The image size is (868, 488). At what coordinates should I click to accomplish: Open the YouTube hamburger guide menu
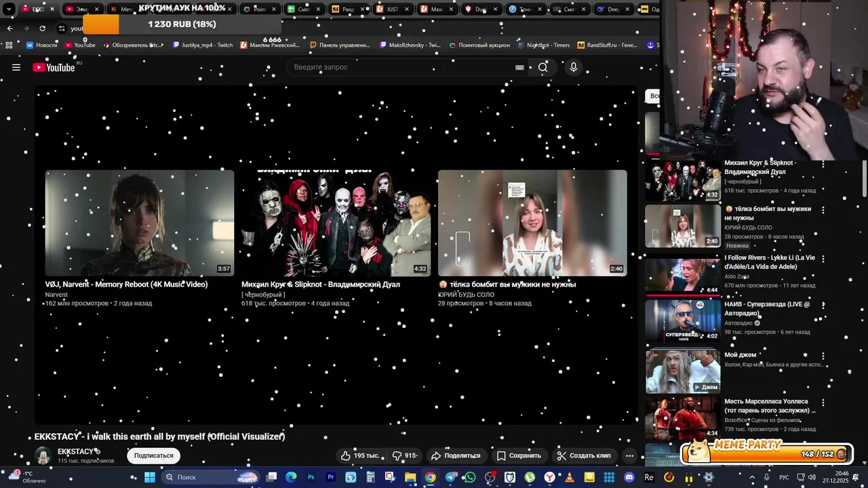click(16, 67)
